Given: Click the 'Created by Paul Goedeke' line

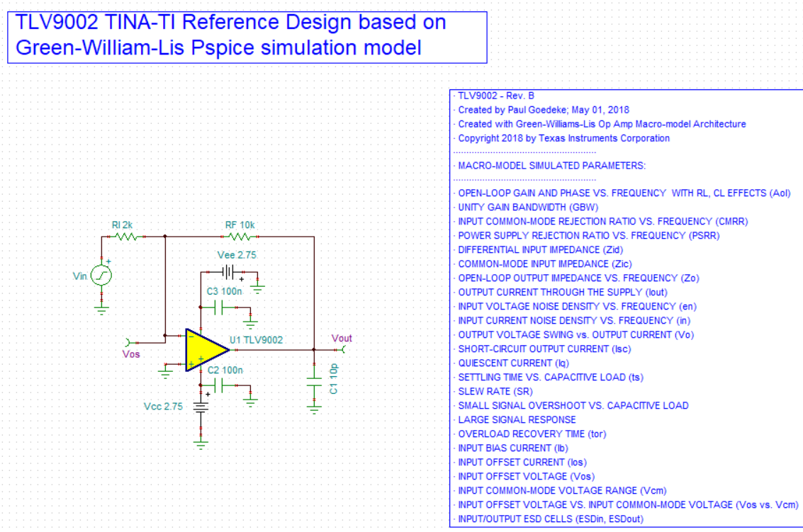Looking at the screenshot, I should pyautogui.click(x=544, y=110).
